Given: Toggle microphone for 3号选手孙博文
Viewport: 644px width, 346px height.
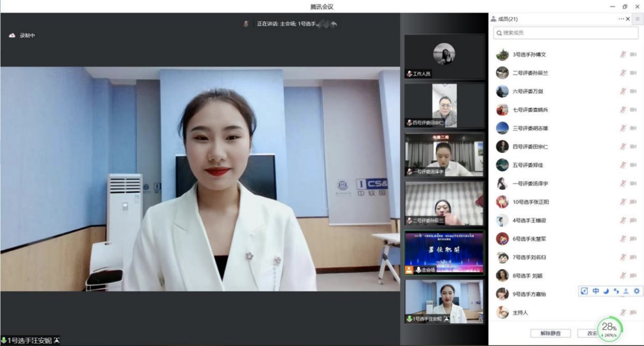Looking at the screenshot, I should point(623,55).
